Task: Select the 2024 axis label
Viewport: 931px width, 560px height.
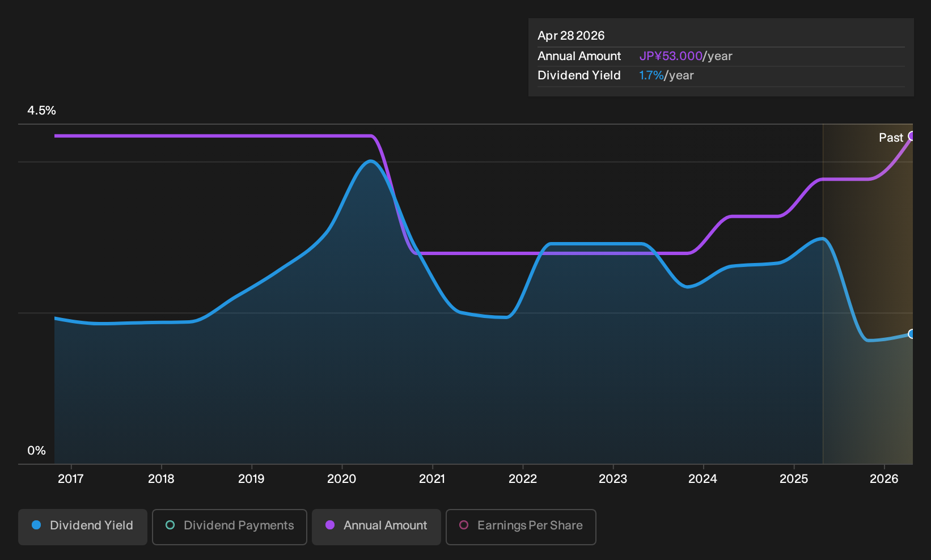Action: (x=703, y=479)
